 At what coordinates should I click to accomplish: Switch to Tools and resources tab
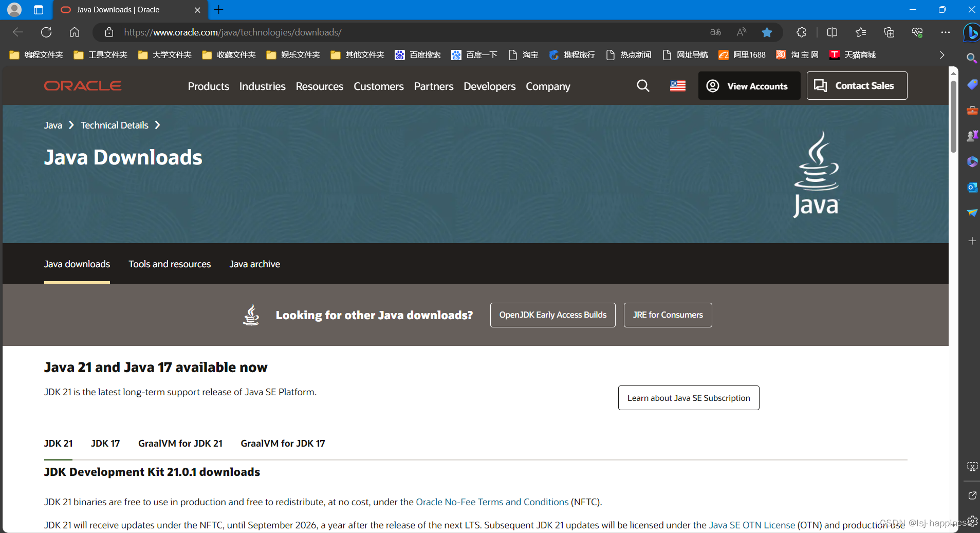point(170,264)
